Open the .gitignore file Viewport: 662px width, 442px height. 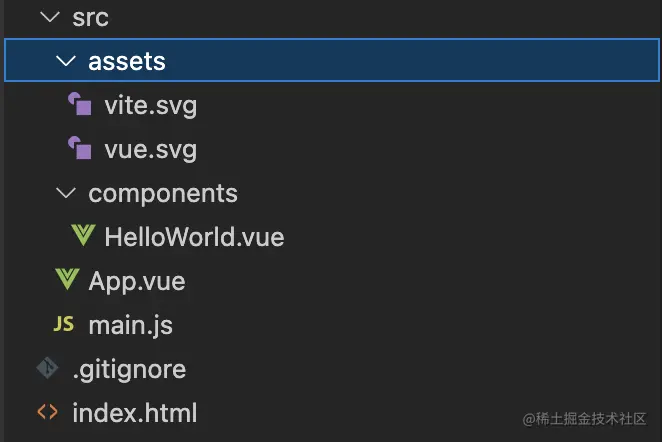[129, 369]
